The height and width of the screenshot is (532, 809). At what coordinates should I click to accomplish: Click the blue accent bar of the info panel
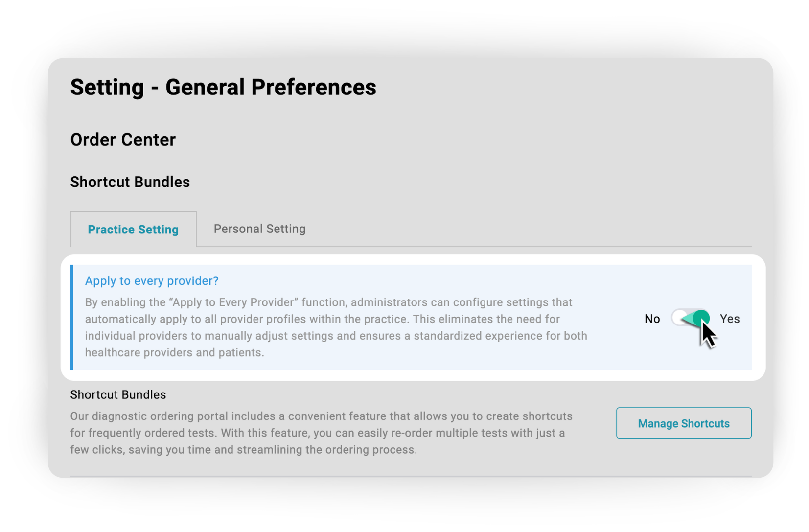point(72,317)
